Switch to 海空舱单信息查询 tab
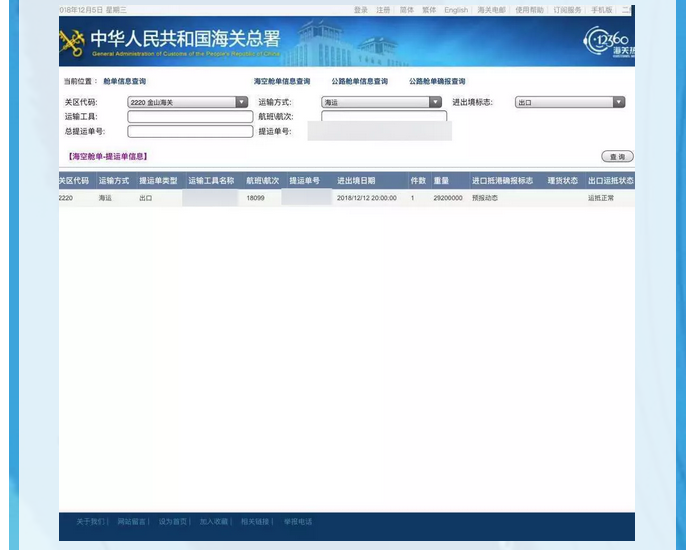The height and width of the screenshot is (550, 691). [x=282, y=81]
